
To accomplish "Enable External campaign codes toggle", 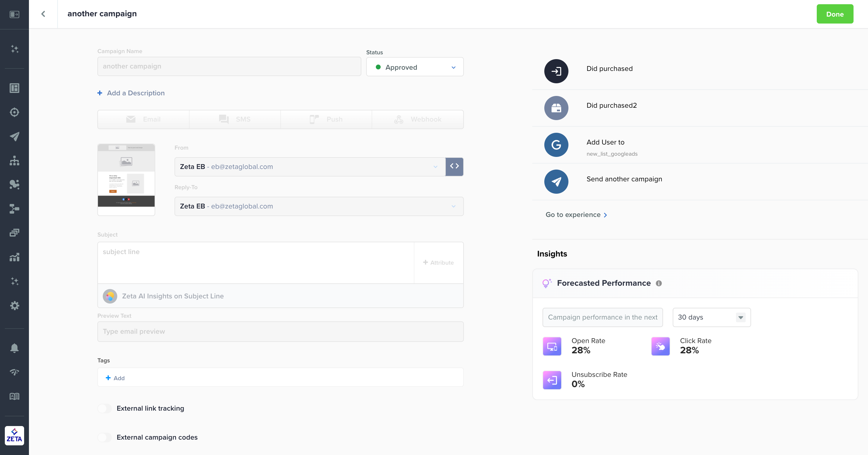I will tap(105, 437).
